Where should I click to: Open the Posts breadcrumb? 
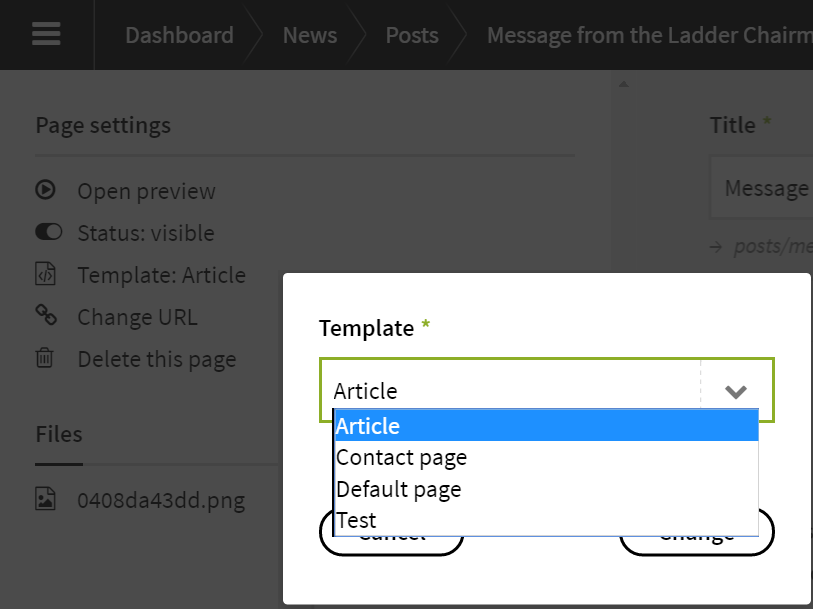[x=412, y=35]
